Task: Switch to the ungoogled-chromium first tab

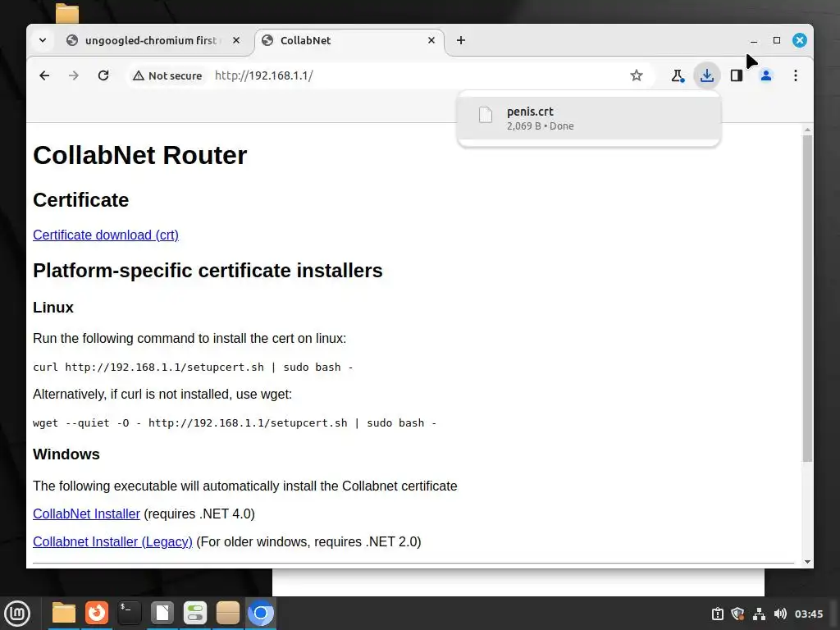Action: 152,40
